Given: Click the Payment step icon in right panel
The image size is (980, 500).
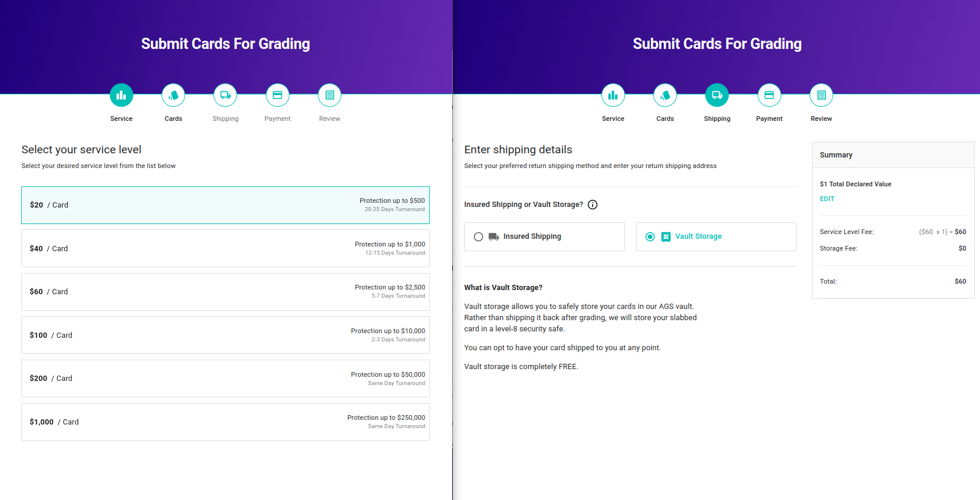Looking at the screenshot, I should 769,95.
